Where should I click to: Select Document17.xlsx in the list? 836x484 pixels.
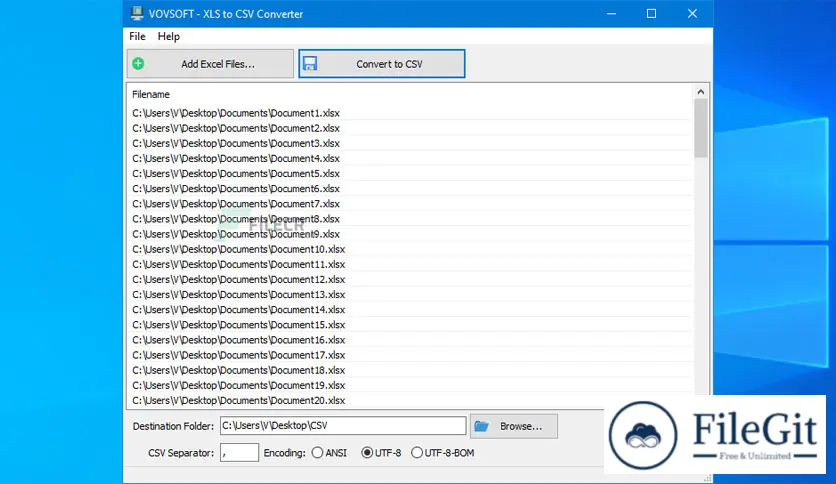pyautogui.click(x=238, y=355)
